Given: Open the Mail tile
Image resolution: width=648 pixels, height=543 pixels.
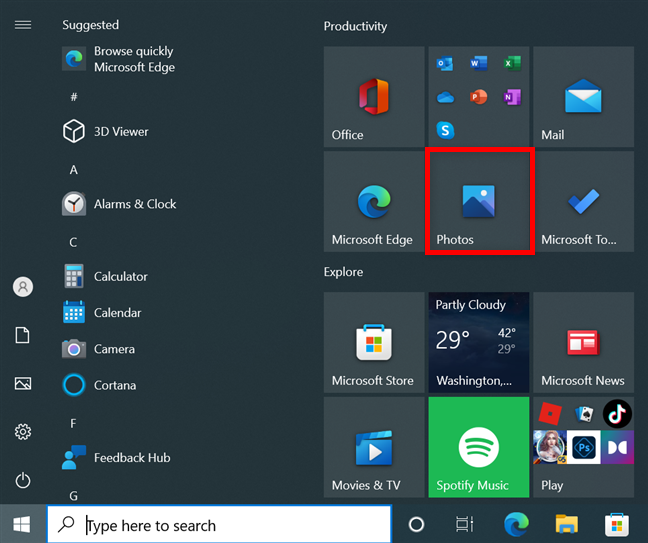Looking at the screenshot, I should pos(584,96).
